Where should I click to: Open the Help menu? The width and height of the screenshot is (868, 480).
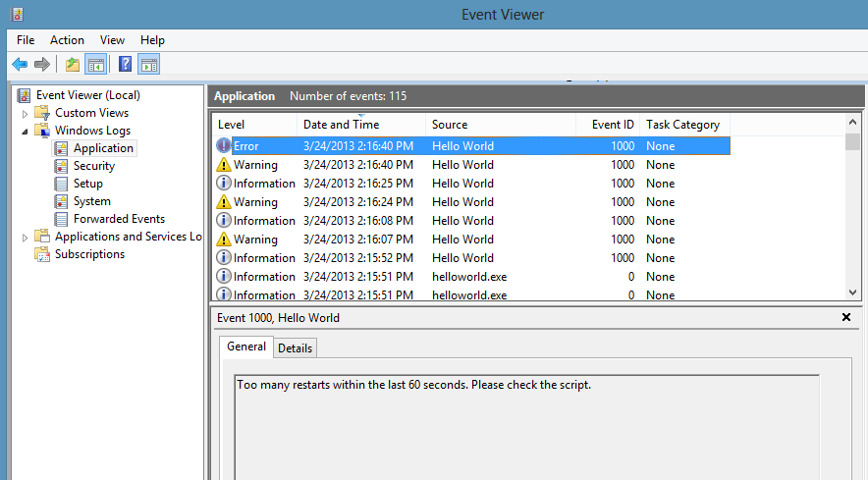pyautogui.click(x=152, y=40)
